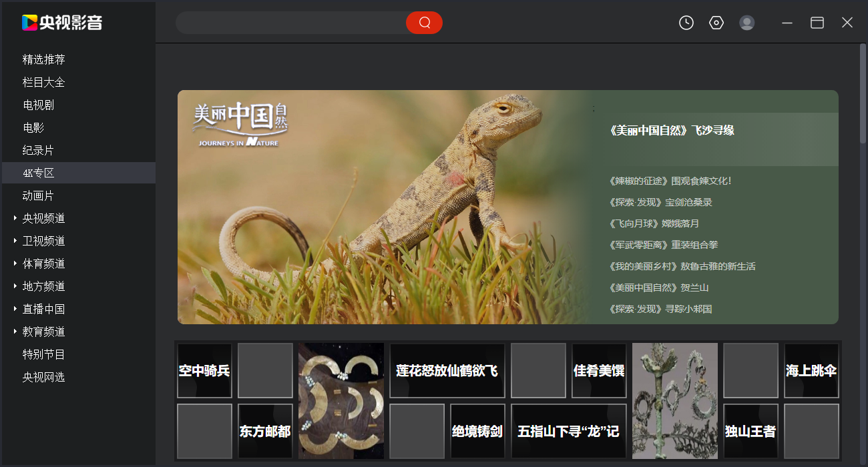Open the lizard banner image
Image resolution: width=868 pixels, height=467 pixels.
(x=381, y=207)
